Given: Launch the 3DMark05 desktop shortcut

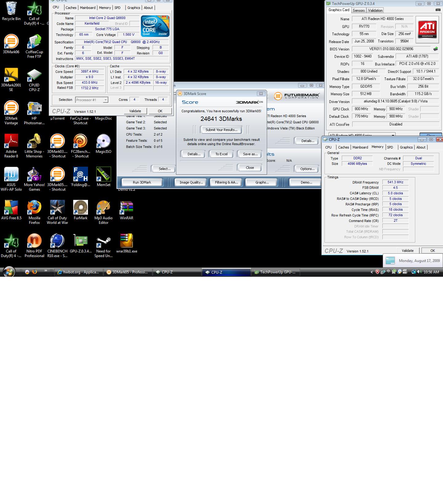Looking at the screenshot, I should (x=57, y=179).
